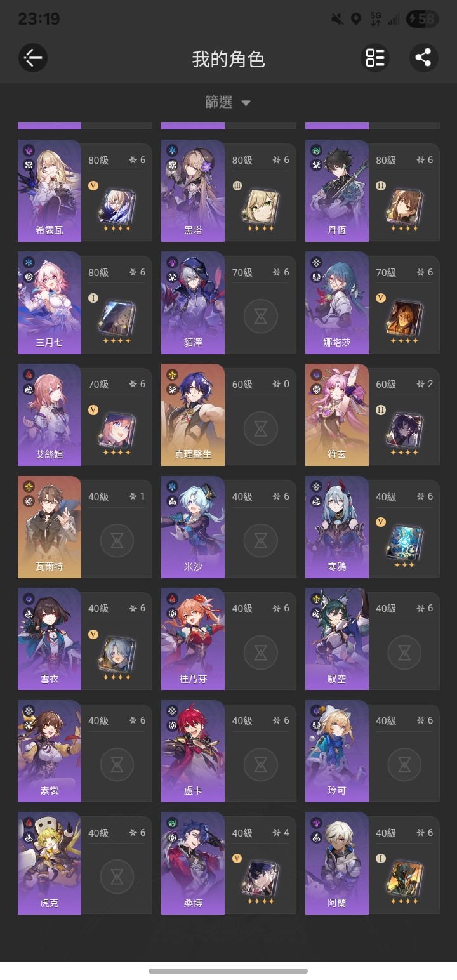This screenshot has height=980, width=457.
Task: Expand the filter arrow next to 篩選
Action: [x=246, y=103]
